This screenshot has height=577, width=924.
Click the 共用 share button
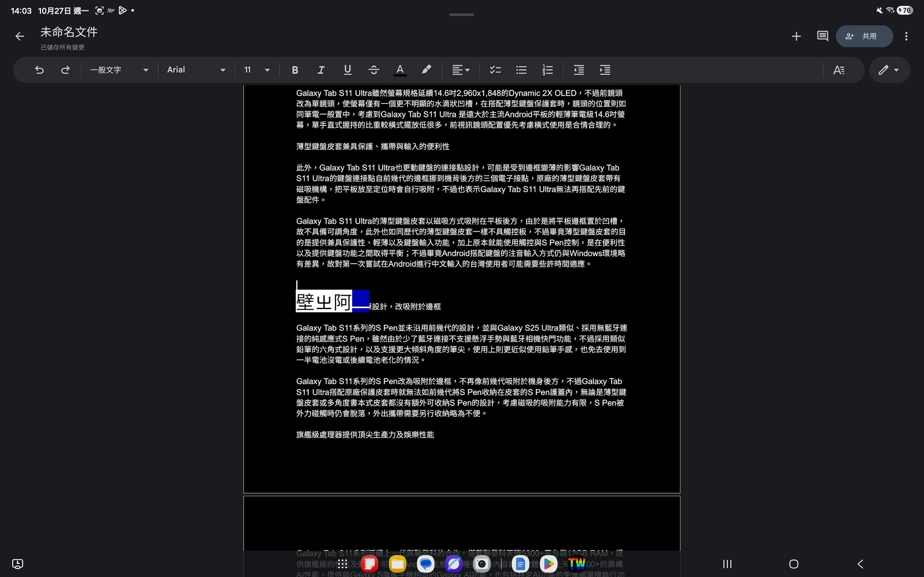864,36
